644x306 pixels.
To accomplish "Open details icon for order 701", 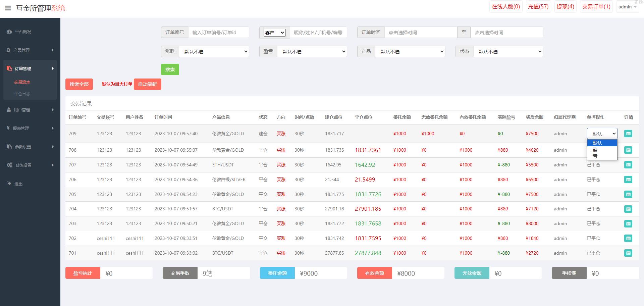I will coord(628,253).
